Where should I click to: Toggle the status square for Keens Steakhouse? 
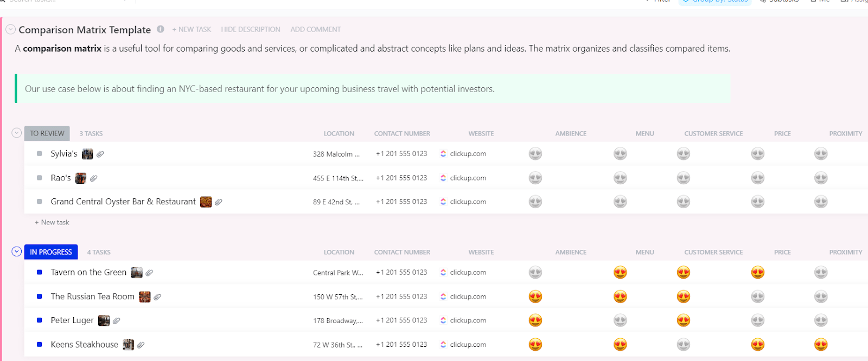pos(40,345)
